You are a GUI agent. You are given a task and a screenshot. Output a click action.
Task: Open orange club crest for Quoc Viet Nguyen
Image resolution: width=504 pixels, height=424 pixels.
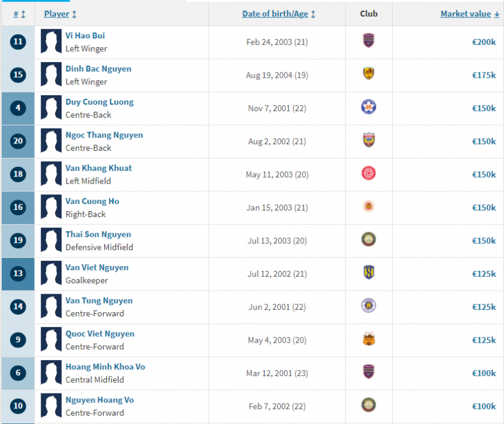[368, 339]
